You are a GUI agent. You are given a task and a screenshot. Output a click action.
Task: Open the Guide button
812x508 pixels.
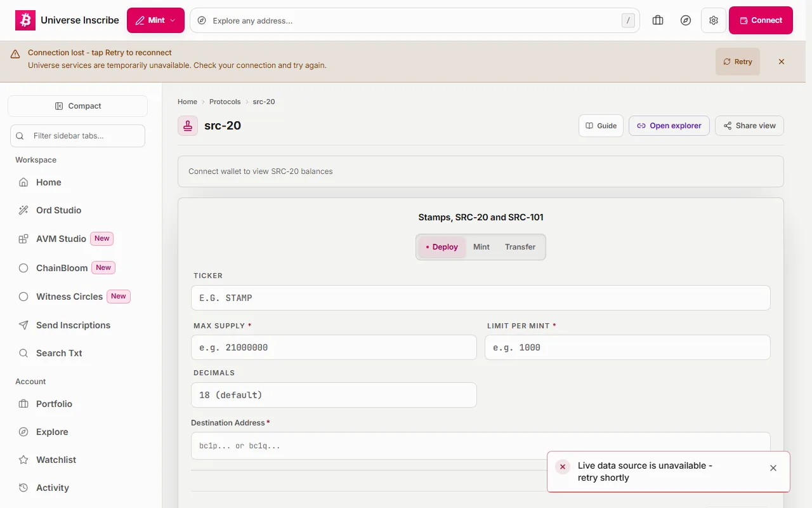click(601, 126)
